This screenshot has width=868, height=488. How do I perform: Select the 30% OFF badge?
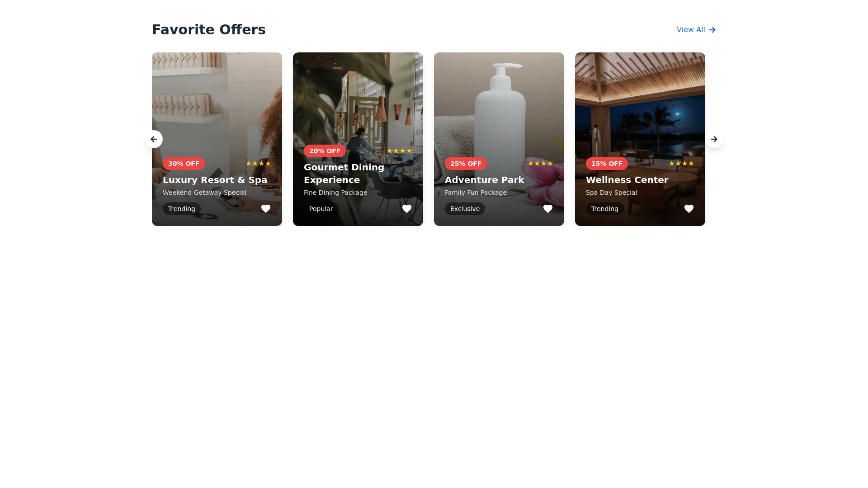pos(184,164)
